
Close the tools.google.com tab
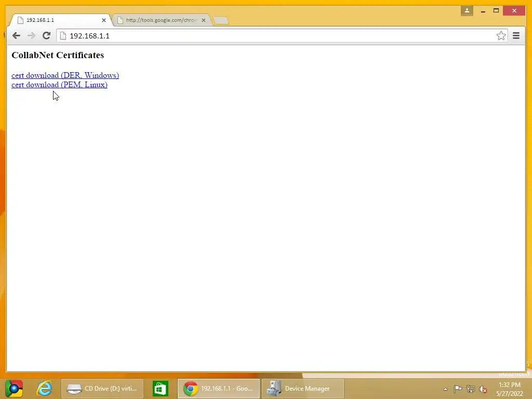coord(204,20)
